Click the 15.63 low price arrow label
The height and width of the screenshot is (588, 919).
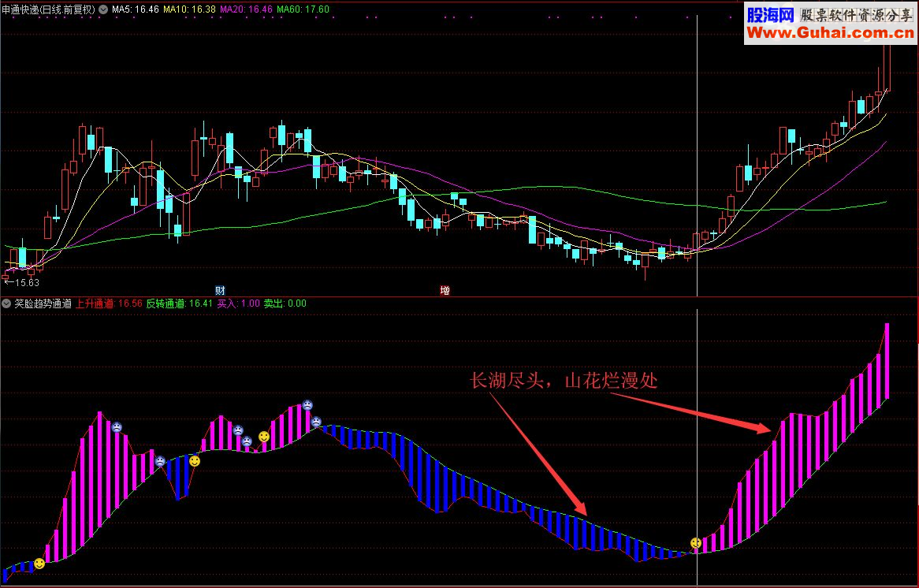coord(22,282)
